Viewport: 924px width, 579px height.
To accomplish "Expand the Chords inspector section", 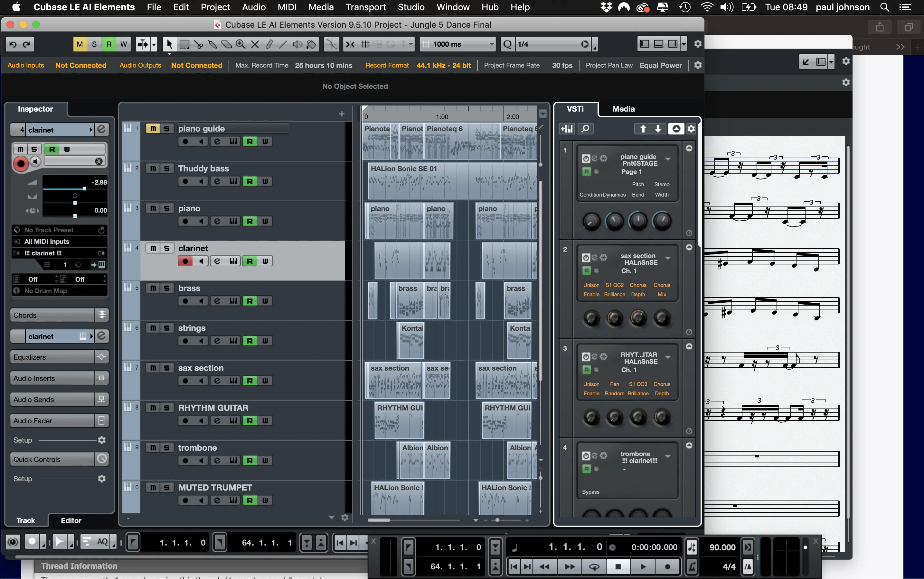I will point(52,315).
